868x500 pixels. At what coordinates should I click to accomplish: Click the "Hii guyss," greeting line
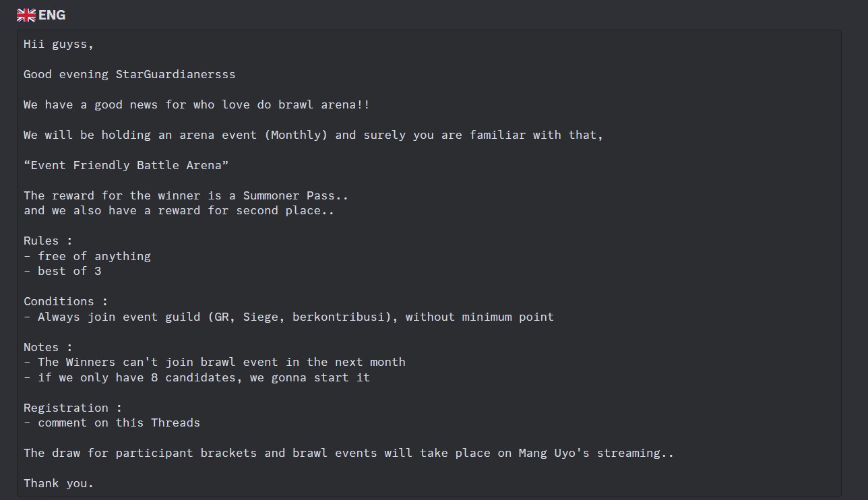[59, 44]
